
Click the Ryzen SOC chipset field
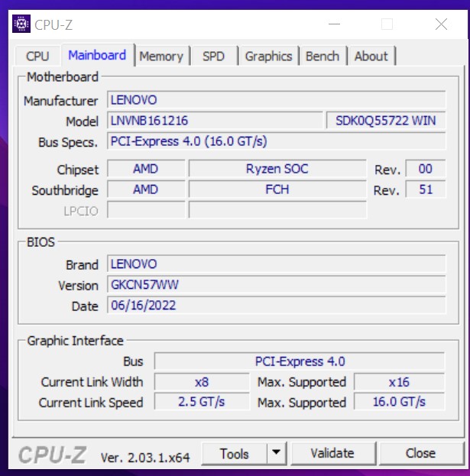[x=277, y=169]
